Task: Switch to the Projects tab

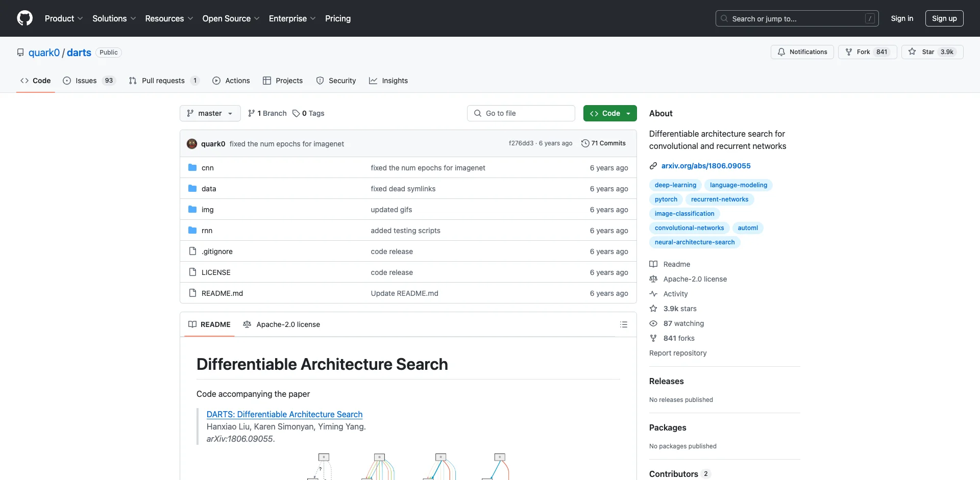Action: click(x=283, y=81)
